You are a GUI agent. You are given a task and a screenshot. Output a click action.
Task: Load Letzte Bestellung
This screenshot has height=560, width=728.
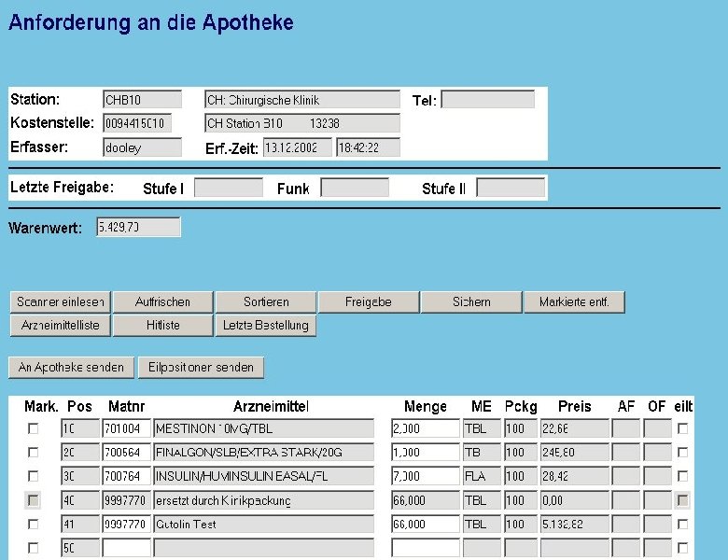(x=266, y=326)
